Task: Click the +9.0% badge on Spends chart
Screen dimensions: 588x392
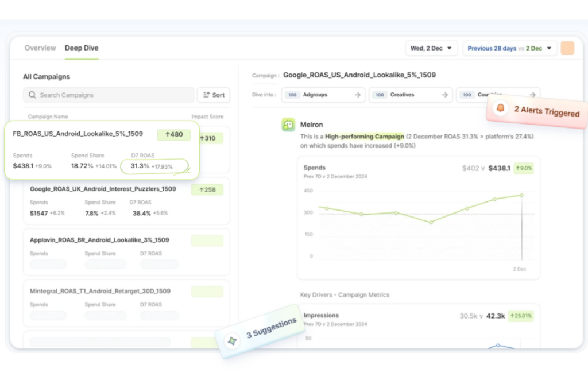Action: point(524,168)
